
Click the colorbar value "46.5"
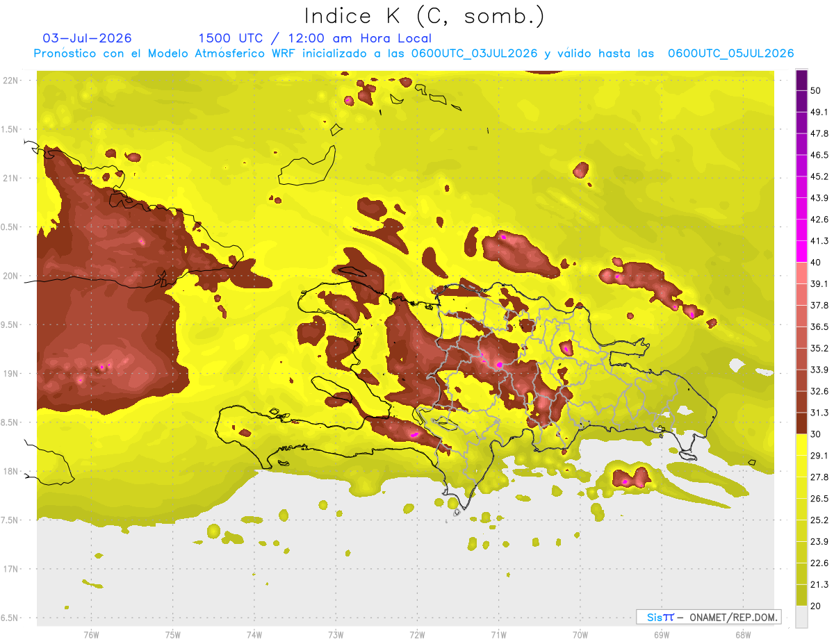coord(819,155)
